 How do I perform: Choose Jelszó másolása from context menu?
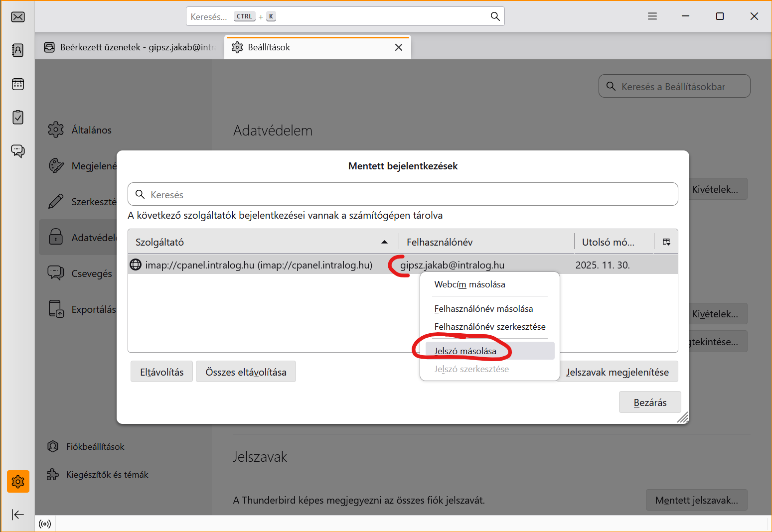pos(465,351)
